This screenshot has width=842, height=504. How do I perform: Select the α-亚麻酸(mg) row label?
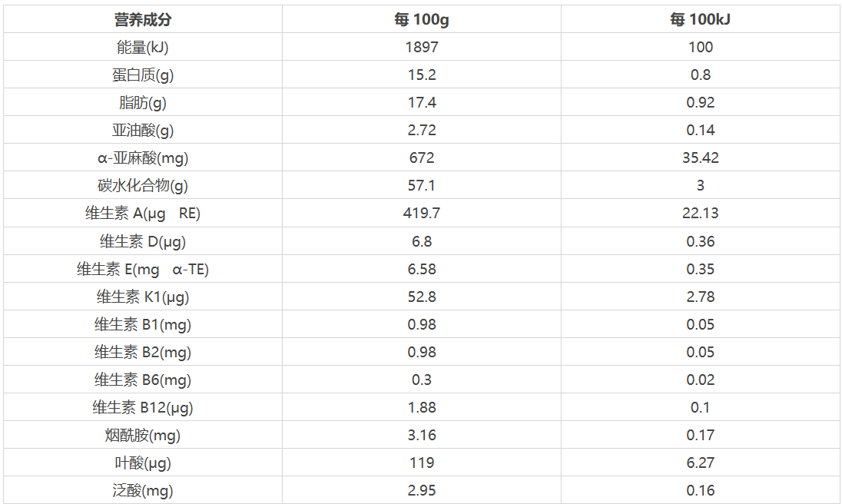click(142, 157)
